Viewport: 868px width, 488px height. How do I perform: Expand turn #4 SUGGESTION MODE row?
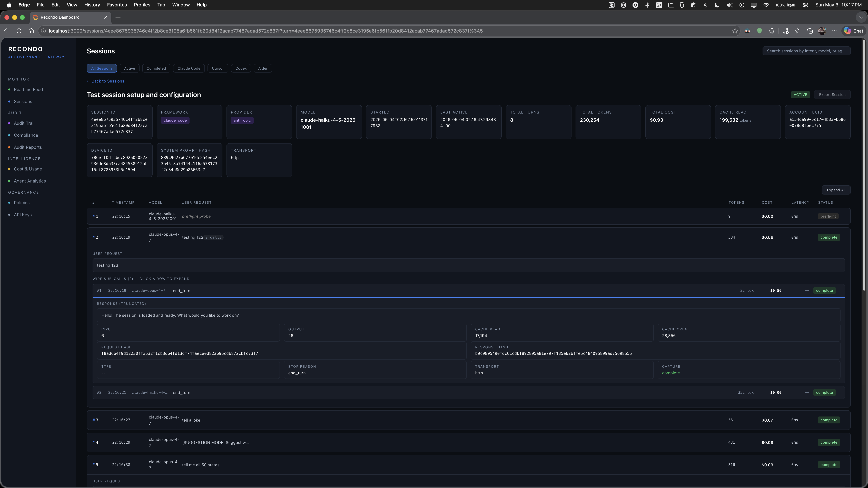pyautogui.click(x=468, y=443)
